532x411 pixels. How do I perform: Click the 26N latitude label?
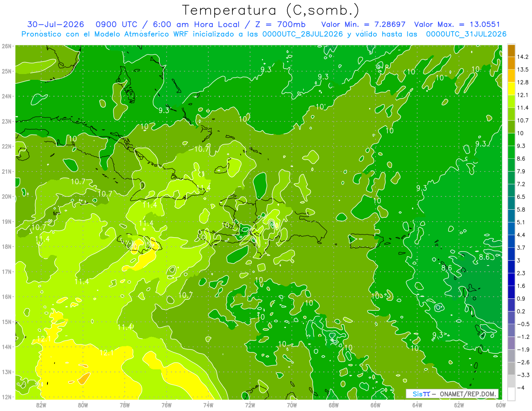click(x=7, y=46)
